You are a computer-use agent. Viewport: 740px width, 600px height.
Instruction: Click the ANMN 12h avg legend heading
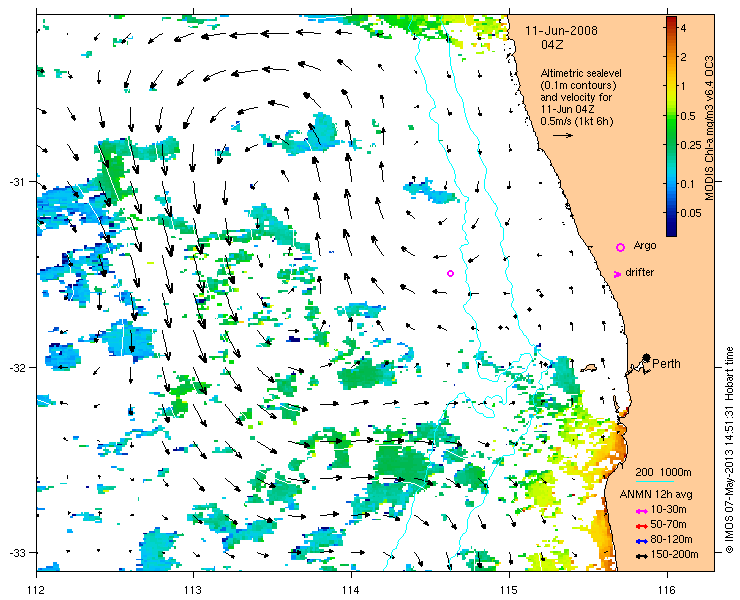tap(656, 494)
